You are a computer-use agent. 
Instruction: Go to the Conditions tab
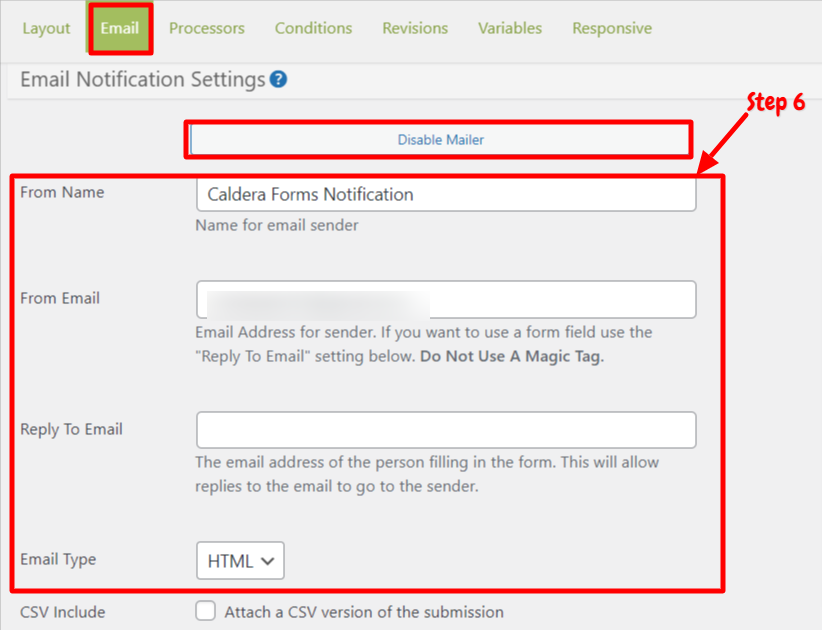coord(313,28)
